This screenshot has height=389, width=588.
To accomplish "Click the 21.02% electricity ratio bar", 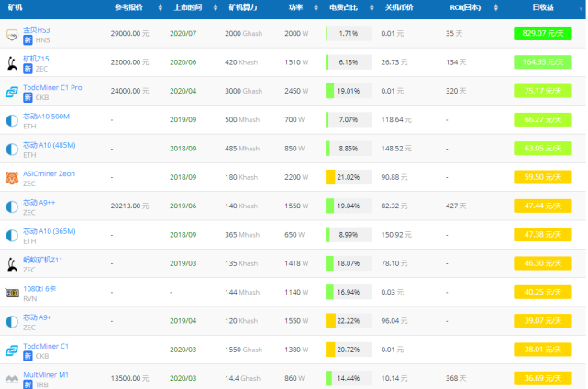I will pyautogui.click(x=349, y=177).
